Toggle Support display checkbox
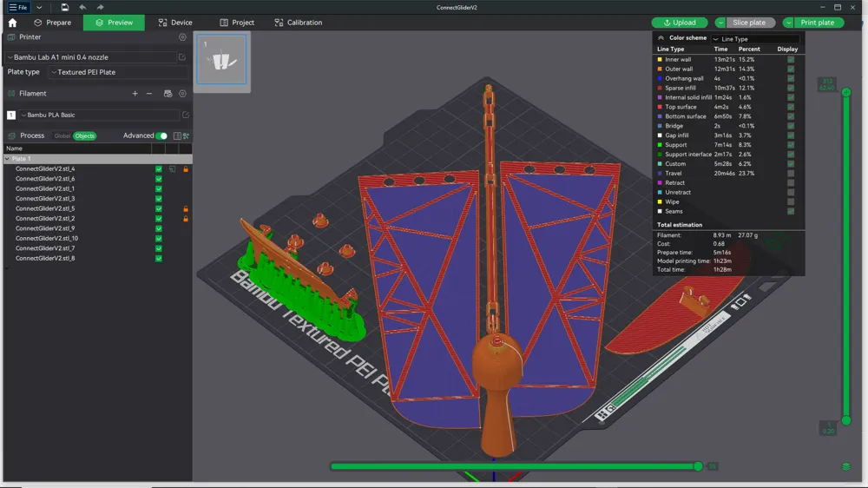The image size is (868, 488). pos(791,144)
